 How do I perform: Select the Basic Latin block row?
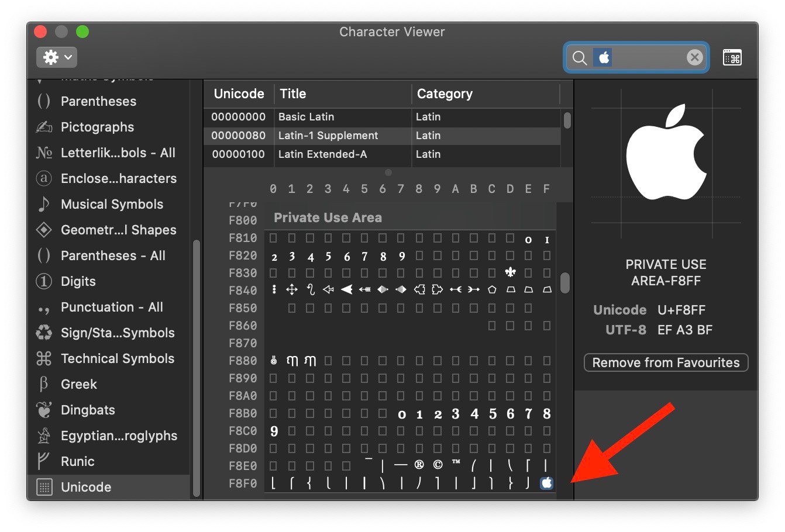pyautogui.click(x=382, y=117)
